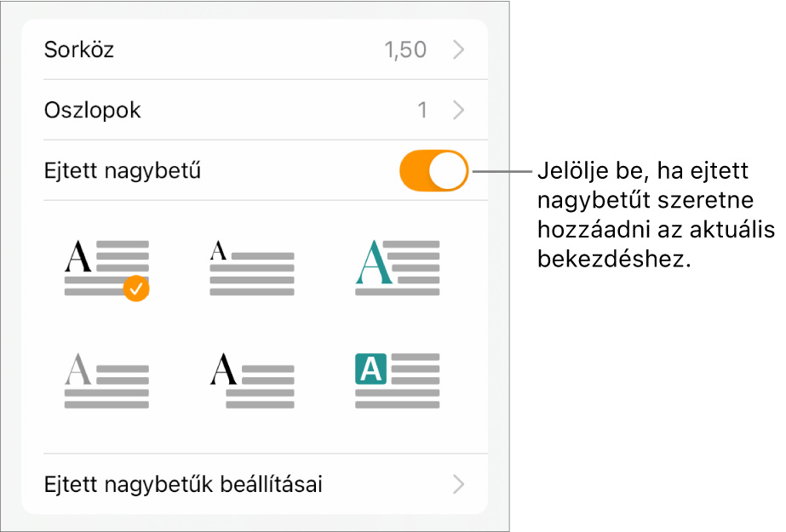
Task: Select the gray drop cap style
Action: [106, 381]
